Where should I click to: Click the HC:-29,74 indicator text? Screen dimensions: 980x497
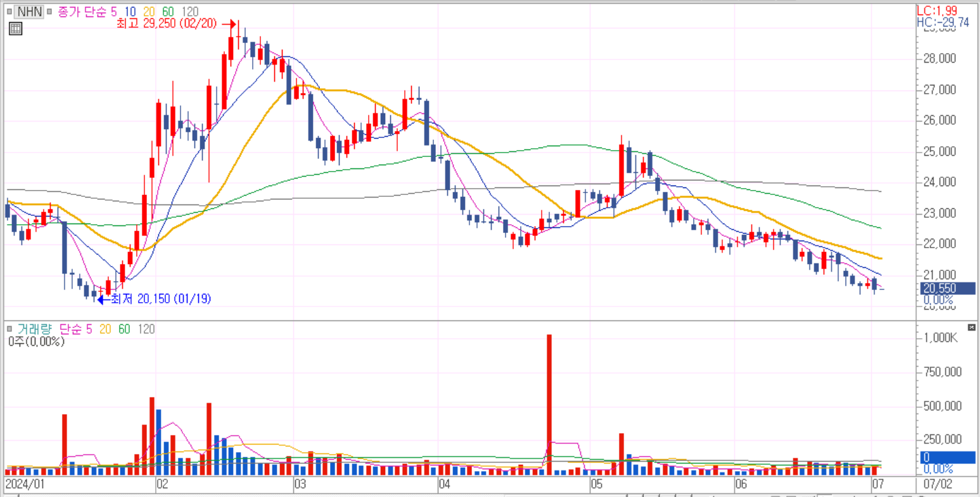pyautogui.click(x=943, y=22)
